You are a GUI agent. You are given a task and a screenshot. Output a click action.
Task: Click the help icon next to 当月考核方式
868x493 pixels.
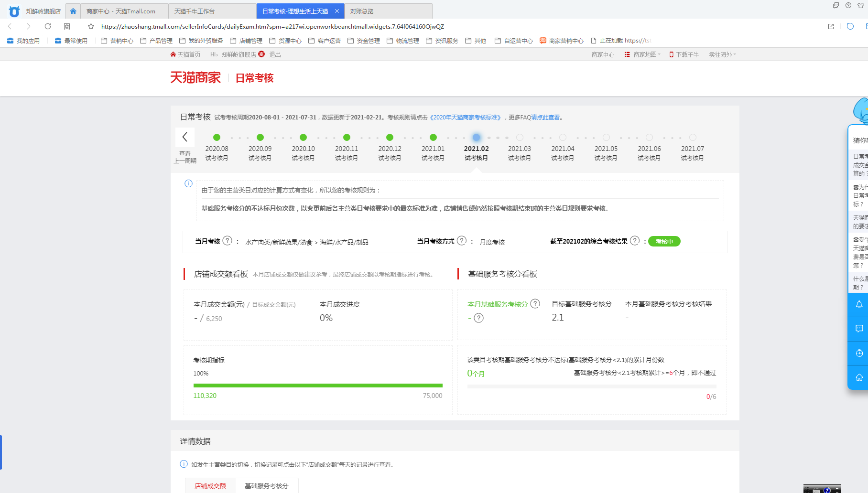pyautogui.click(x=462, y=241)
